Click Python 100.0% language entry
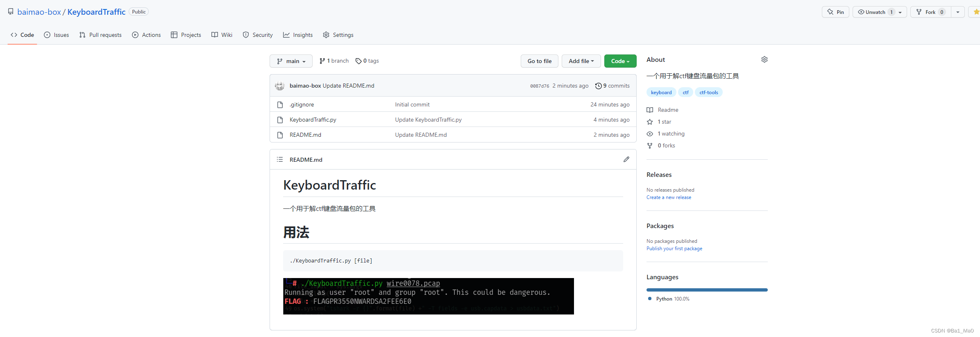The width and height of the screenshot is (980, 337). pos(669,299)
